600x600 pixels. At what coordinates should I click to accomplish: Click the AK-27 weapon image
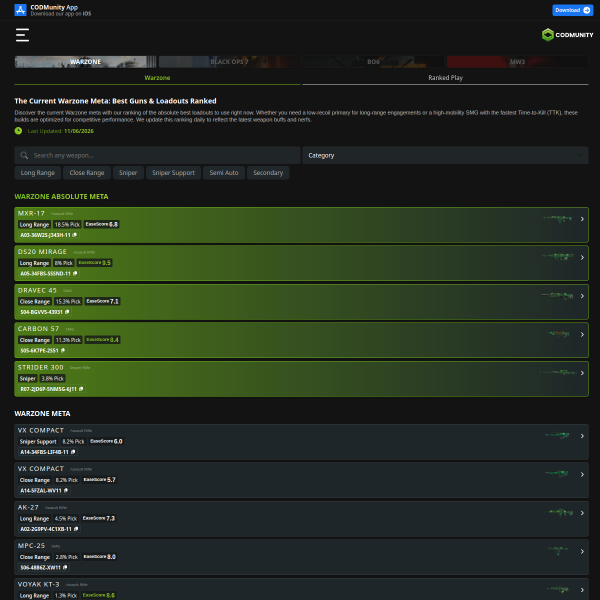(x=558, y=513)
